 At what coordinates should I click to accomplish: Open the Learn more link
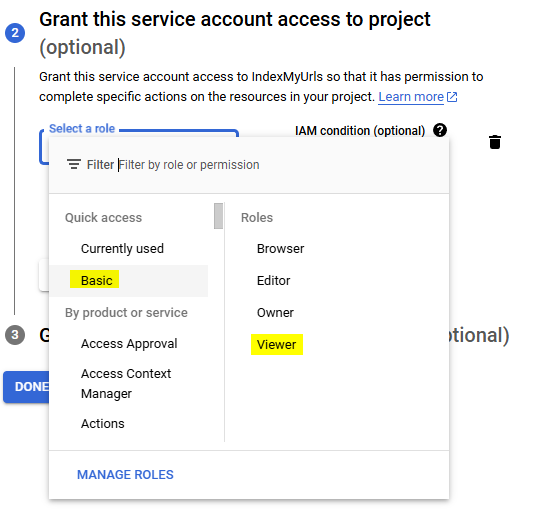click(418, 97)
